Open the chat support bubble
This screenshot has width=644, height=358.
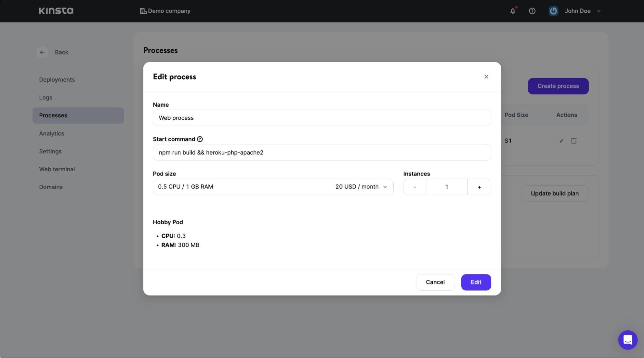(x=628, y=340)
